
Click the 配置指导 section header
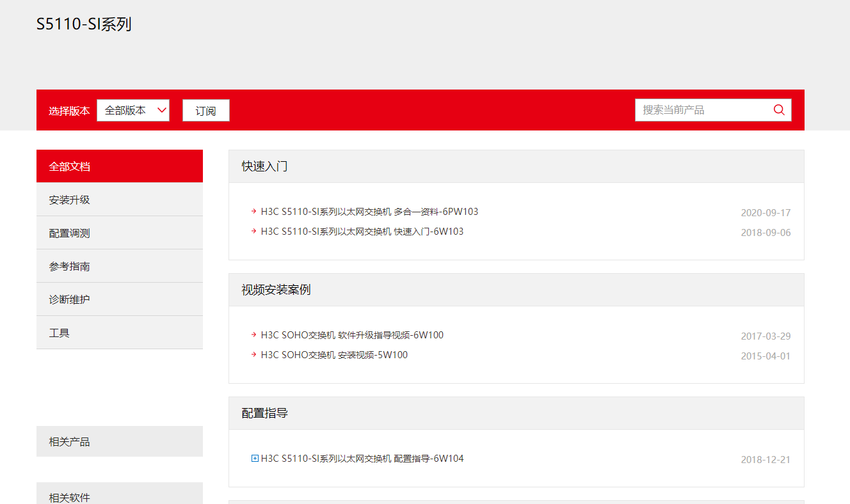coord(516,413)
